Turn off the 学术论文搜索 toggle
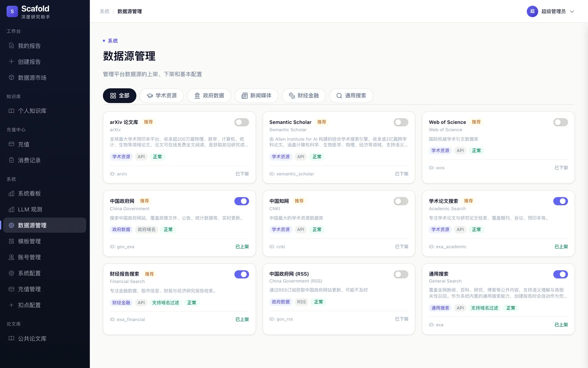Image resolution: width=588 pixels, height=368 pixels. (560, 201)
